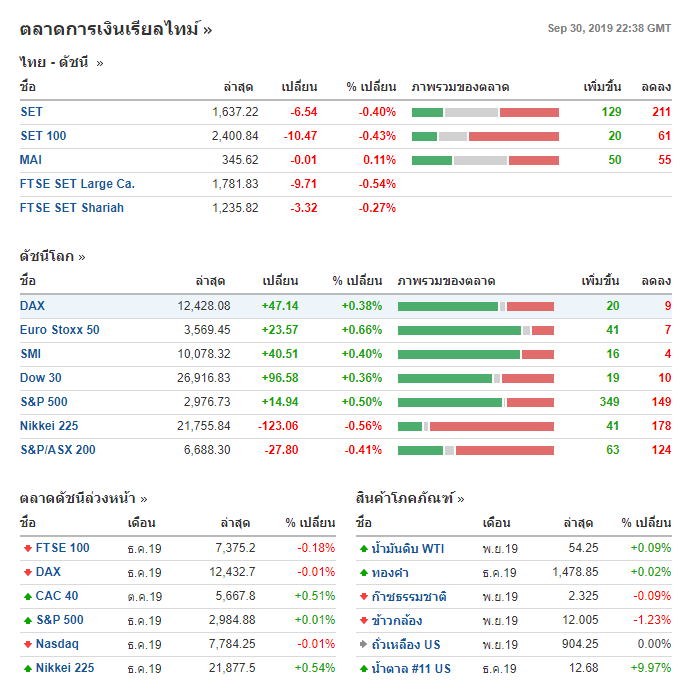Open the S&P/ASX 200 index row
The image size is (685, 697).
pyautogui.click(x=58, y=450)
